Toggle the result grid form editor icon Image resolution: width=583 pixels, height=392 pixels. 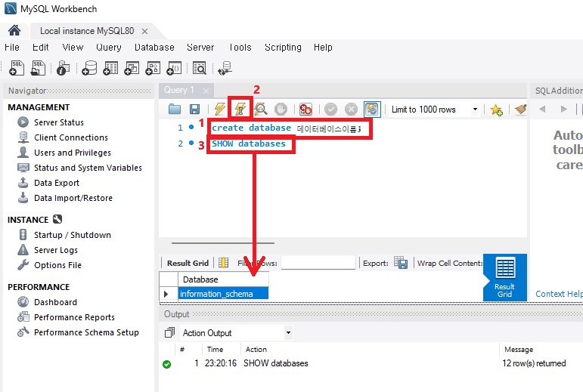pos(224,263)
